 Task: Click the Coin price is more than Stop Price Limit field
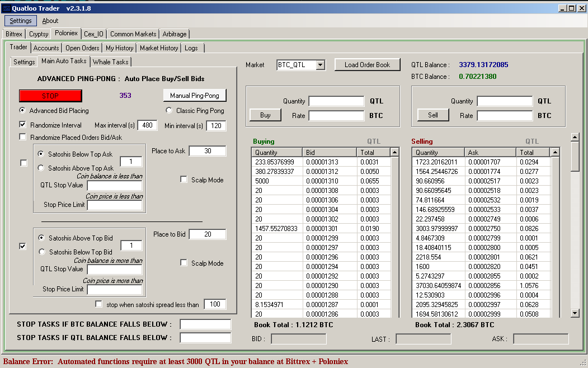tap(115, 290)
